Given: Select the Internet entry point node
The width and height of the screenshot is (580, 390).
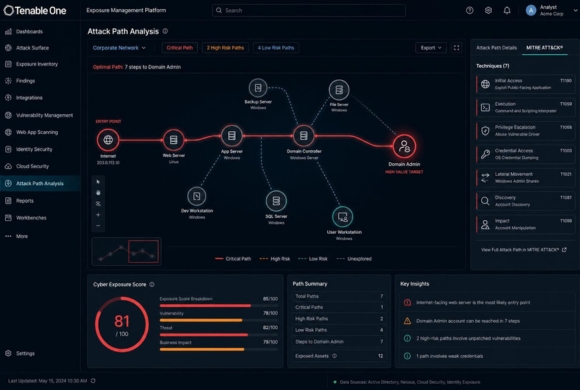Looking at the screenshot, I should [x=108, y=140].
